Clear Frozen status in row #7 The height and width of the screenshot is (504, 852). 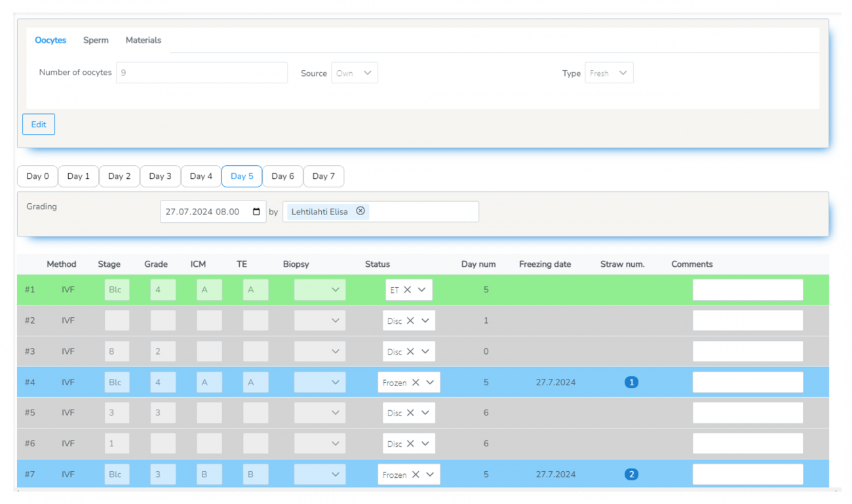tap(416, 475)
